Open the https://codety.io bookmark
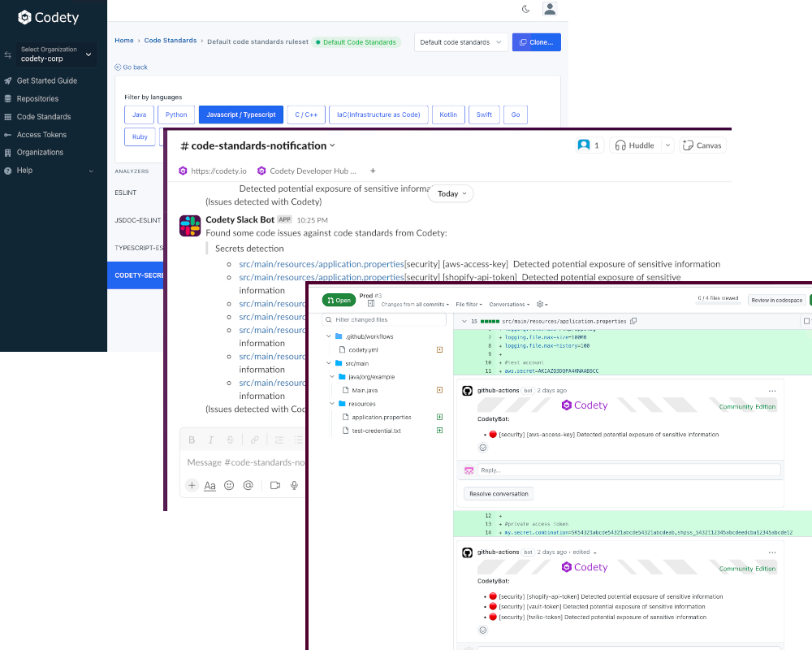The height and width of the screenshot is (650, 812). 213,171
